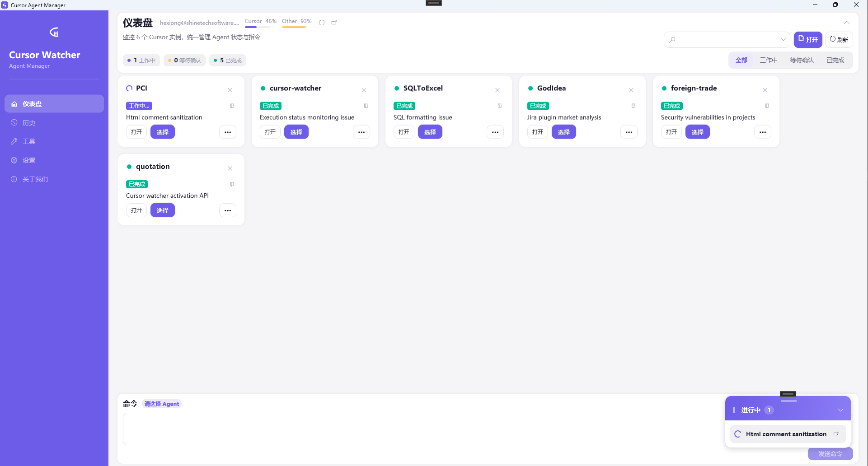Close the foreign-trade agent card
This screenshot has height=466, width=868.
click(765, 90)
